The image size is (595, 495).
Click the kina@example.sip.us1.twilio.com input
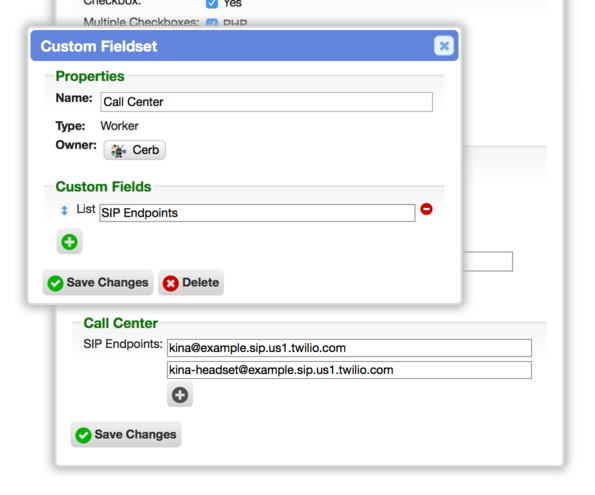[349, 348]
